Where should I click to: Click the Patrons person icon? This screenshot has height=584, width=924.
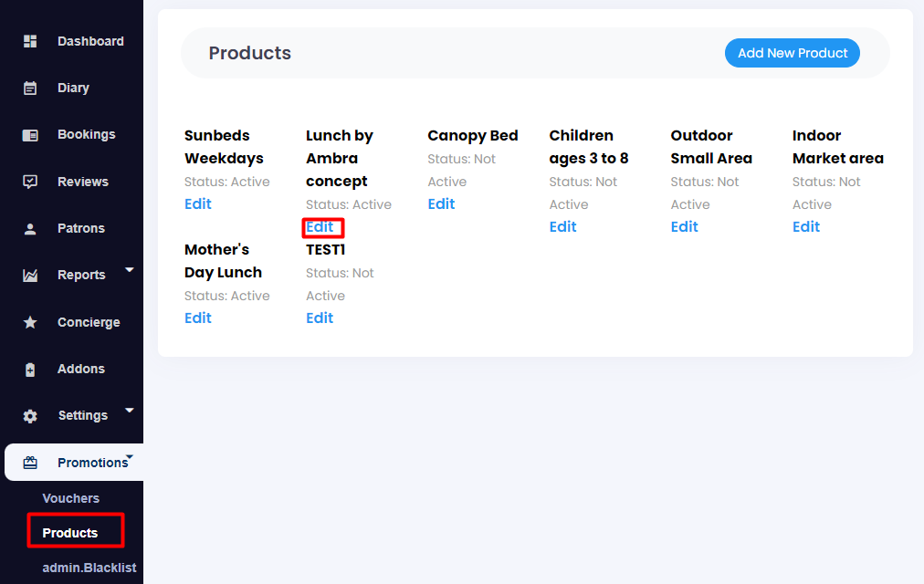30,229
